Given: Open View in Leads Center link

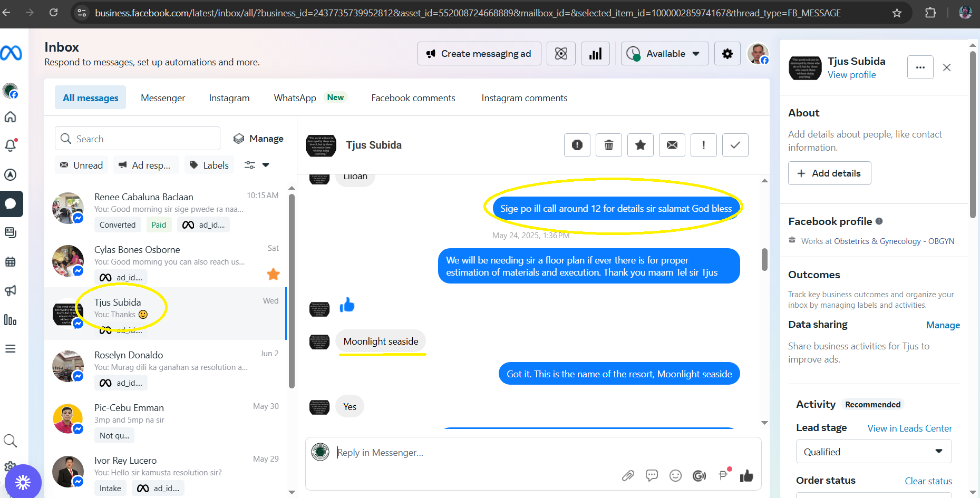Looking at the screenshot, I should [x=910, y=428].
